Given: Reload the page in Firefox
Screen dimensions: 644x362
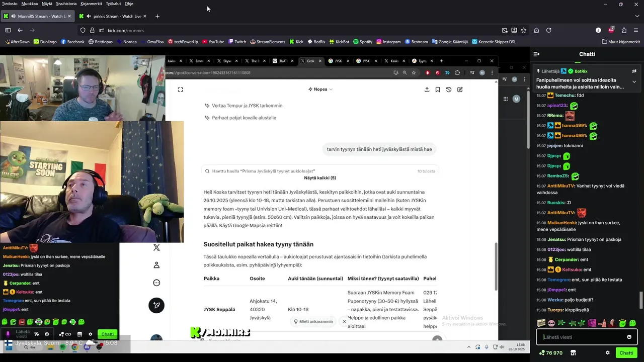Looking at the screenshot, I should (x=548, y=30).
